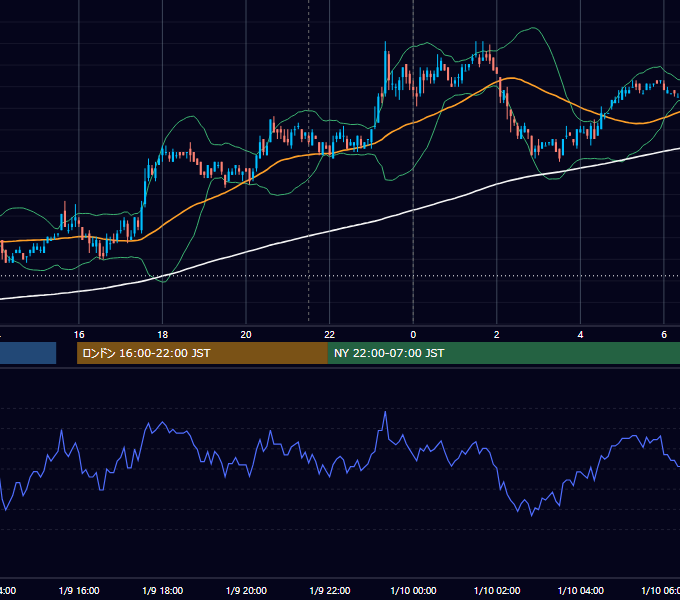The height and width of the screenshot is (600, 680).
Task: Select the ロンドン 16:00-22:00 JST session bar
Action: tap(202, 353)
